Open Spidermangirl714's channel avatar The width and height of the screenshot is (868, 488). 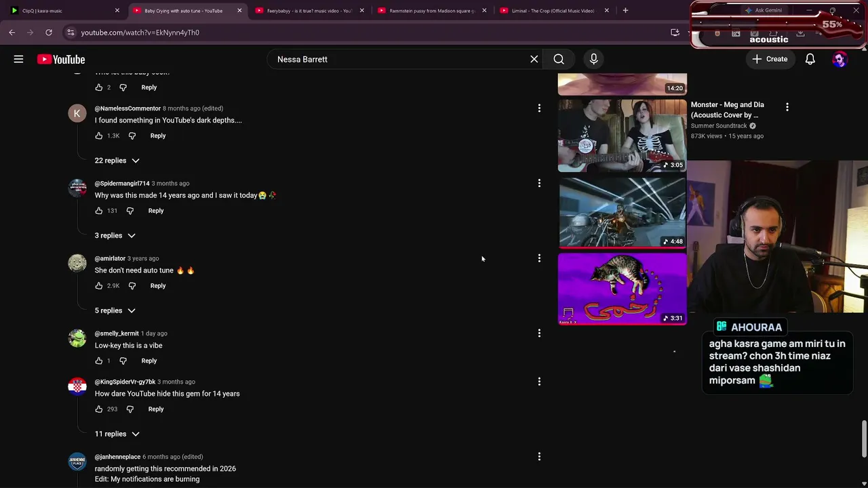pyautogui.click(x=77, y=188)
